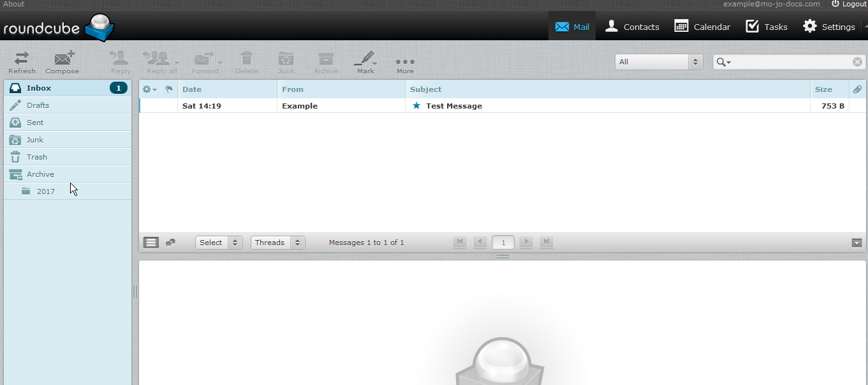Click the star icon on Test Message
The width and height of the screenshot is (868, 385).
click(x=416, y=106)
